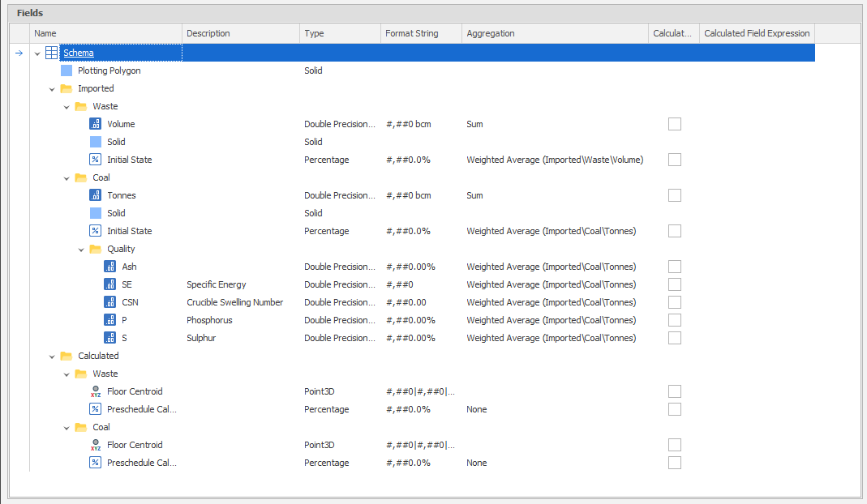Click the Coal folder icon under Imported
The image size is (867, 504).
point(81,177)
